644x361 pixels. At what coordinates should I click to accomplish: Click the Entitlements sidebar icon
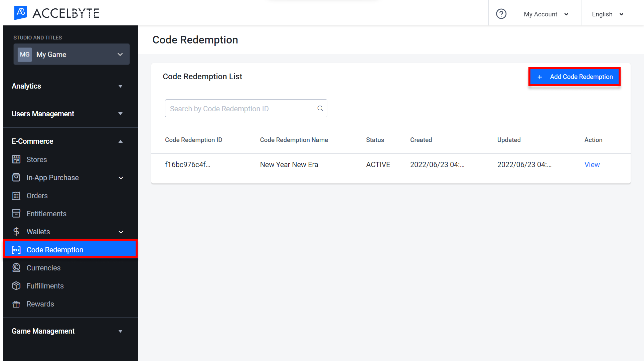16,213
